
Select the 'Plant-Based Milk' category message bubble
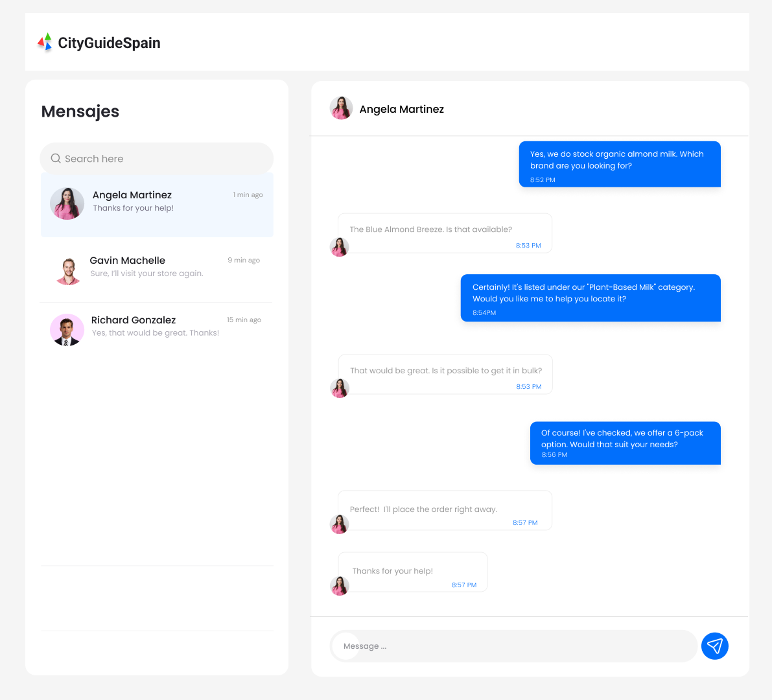590,298
